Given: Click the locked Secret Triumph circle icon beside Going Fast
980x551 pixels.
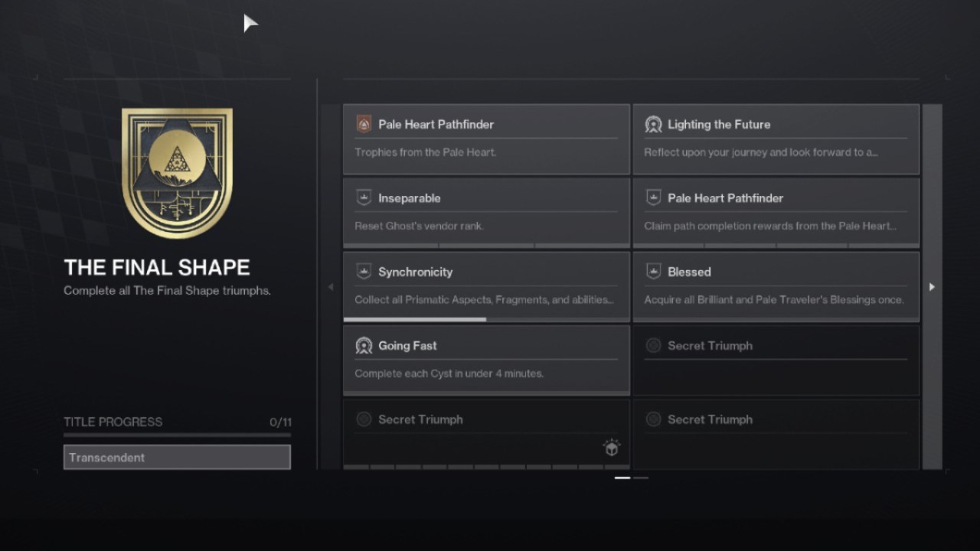Looking at the screenshot, I should (653, 346).
